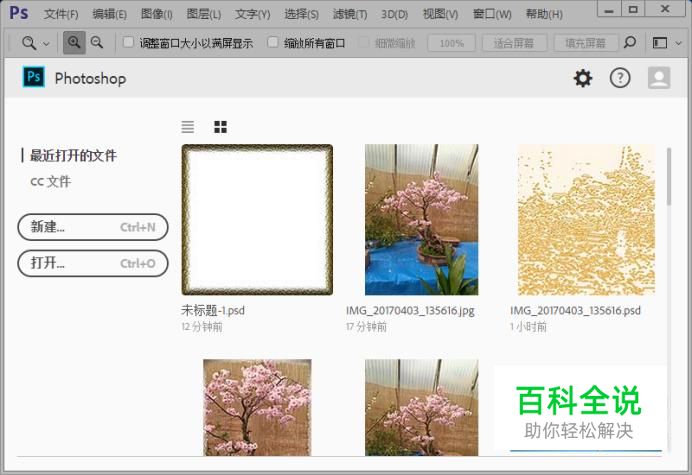
Task: Click the file name IMG_20170403_135616.psd
Action: pyautogui.click(x=575, y=311)
